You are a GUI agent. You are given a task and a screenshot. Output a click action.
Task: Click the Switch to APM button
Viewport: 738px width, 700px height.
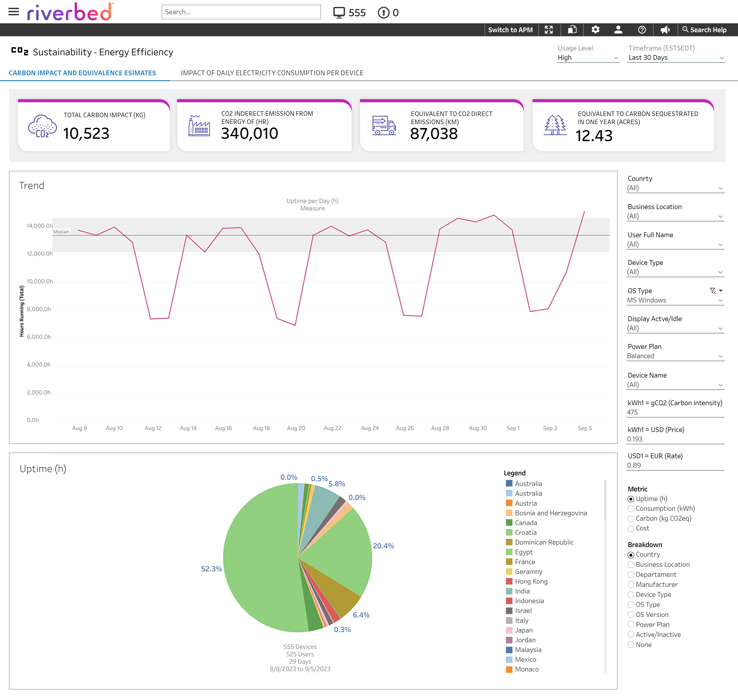pyautogui.click(x=510, y=30)
